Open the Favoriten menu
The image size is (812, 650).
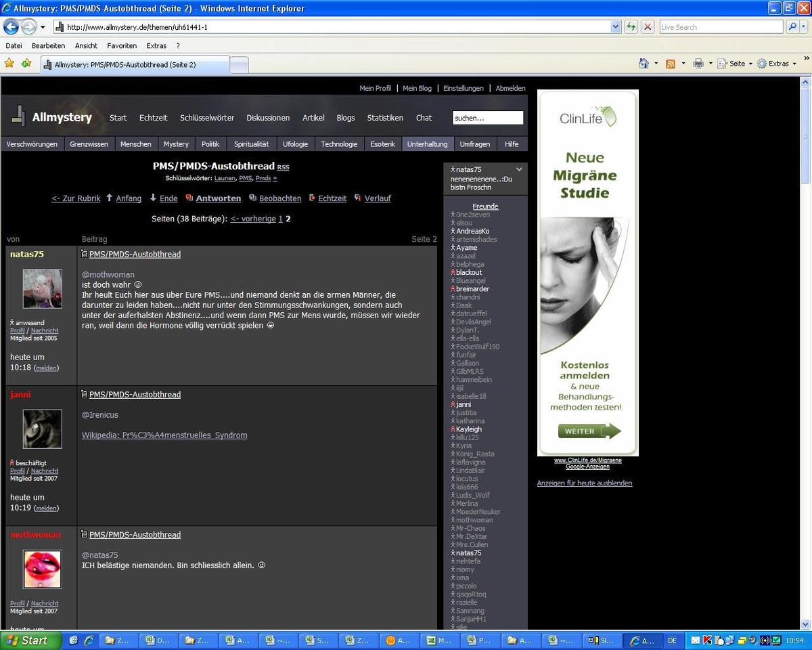click(x=122, y=45)
